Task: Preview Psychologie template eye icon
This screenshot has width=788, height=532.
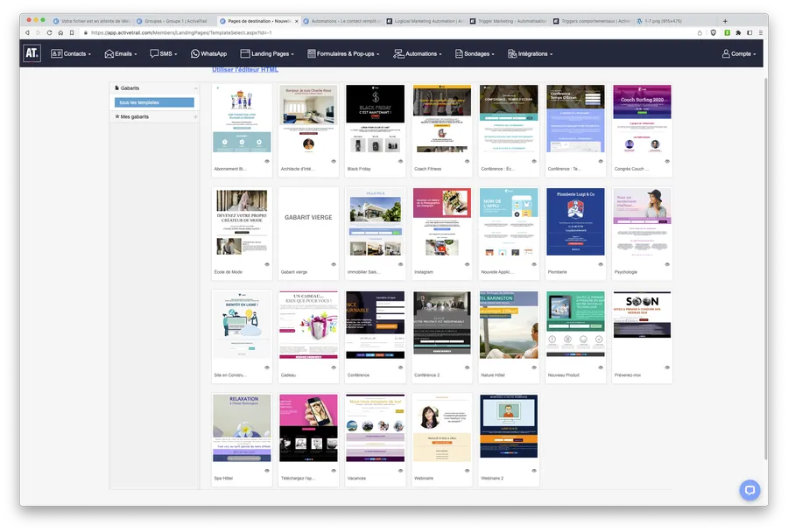Action: 667,264
